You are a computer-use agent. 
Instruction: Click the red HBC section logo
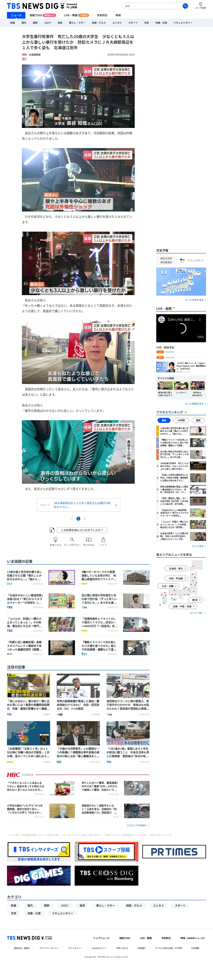click(x=13, y=775)
